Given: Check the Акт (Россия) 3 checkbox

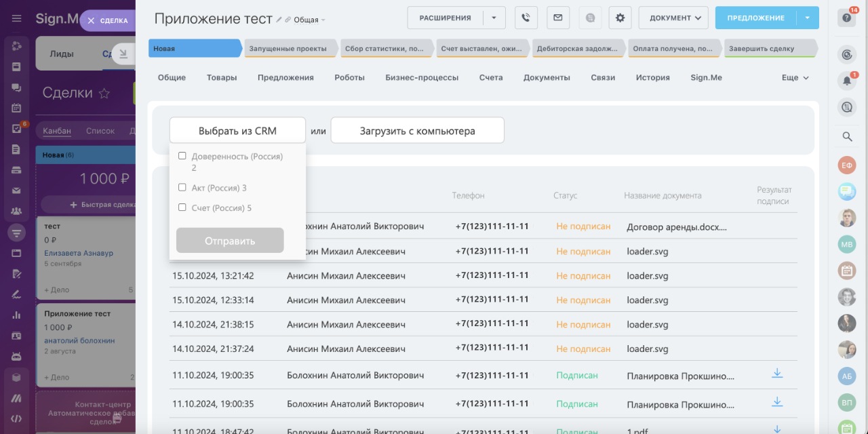Looking at the screenshot, I should point(182,187).
